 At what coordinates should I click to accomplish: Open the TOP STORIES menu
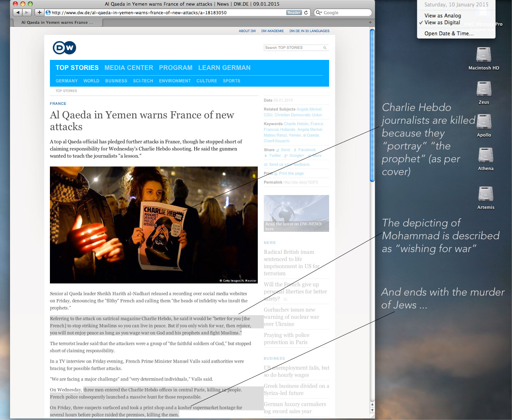pyautogui.click(x=77, y=68)
